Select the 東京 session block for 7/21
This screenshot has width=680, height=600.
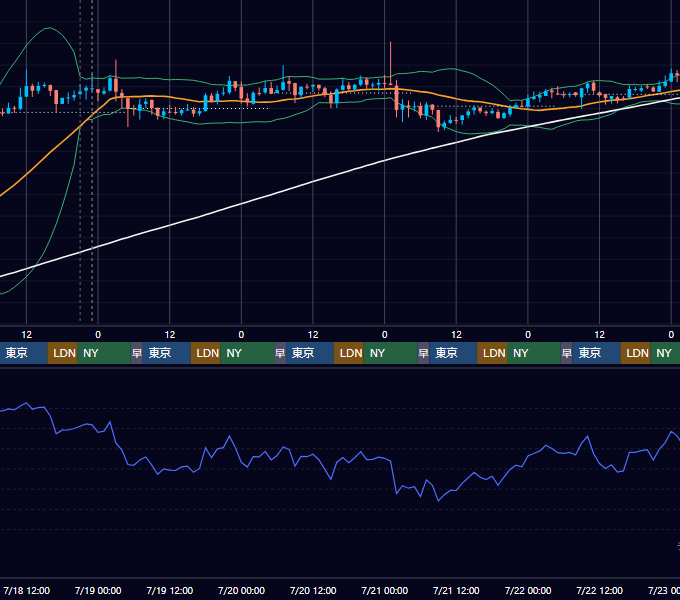[x=453, y=353]
